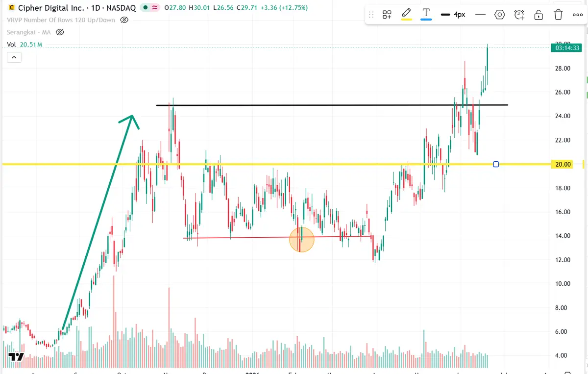
Task: Collapse the indicator legend with the chevron button
Action: pos(14,57)
